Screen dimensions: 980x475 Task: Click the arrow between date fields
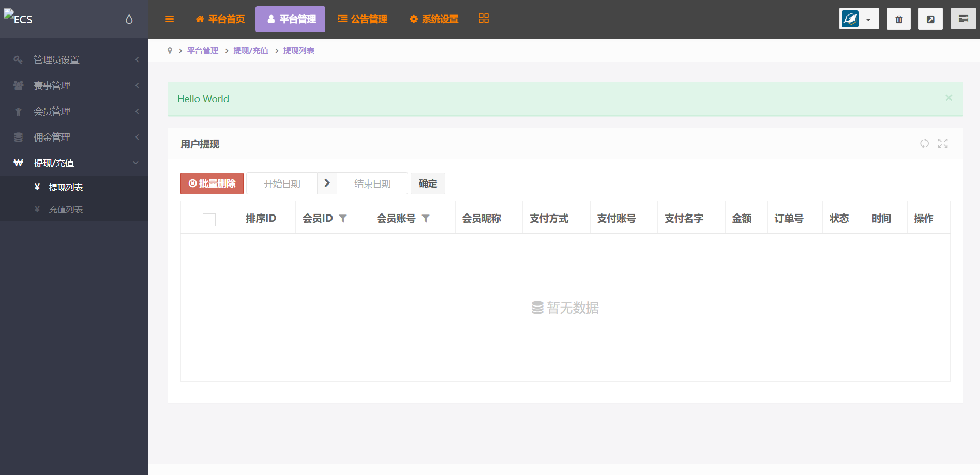pyautogui.click(x=327, y=183)
